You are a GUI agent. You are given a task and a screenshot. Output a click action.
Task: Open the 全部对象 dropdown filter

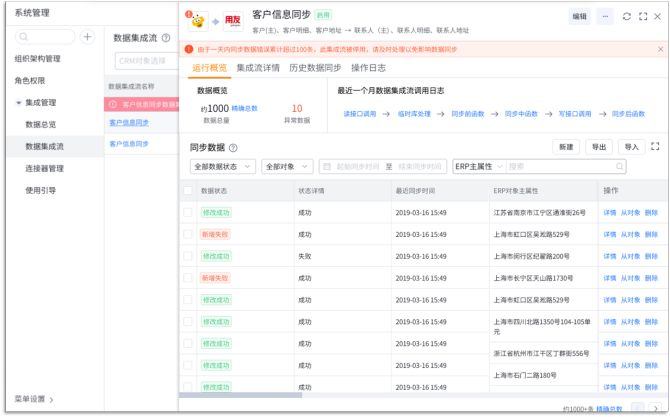coord(286,166)
